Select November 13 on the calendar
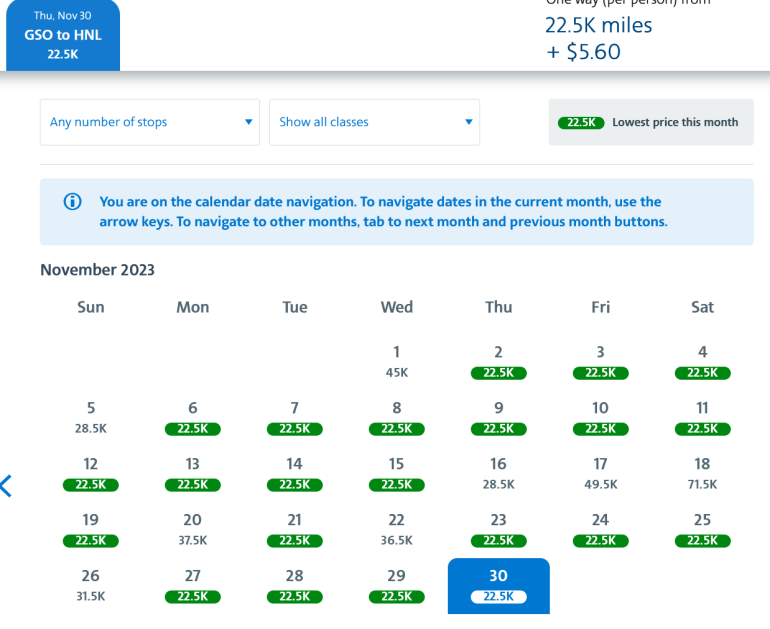The height and width of the screenshot is (629, 770). coord(193,473)
